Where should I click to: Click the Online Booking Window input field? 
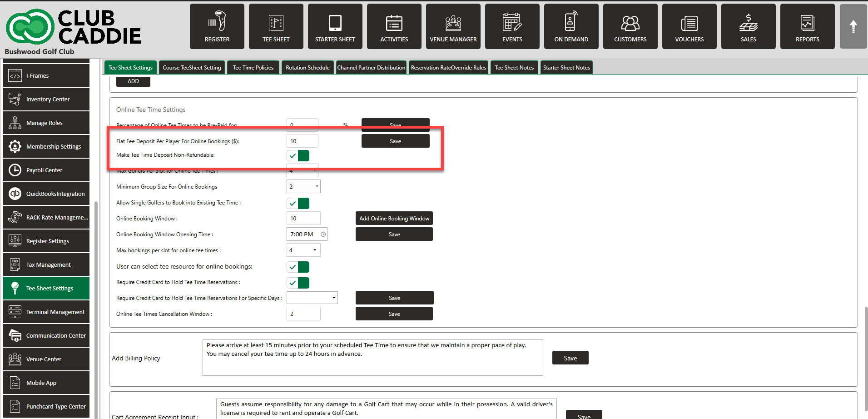tap(303, 218)
